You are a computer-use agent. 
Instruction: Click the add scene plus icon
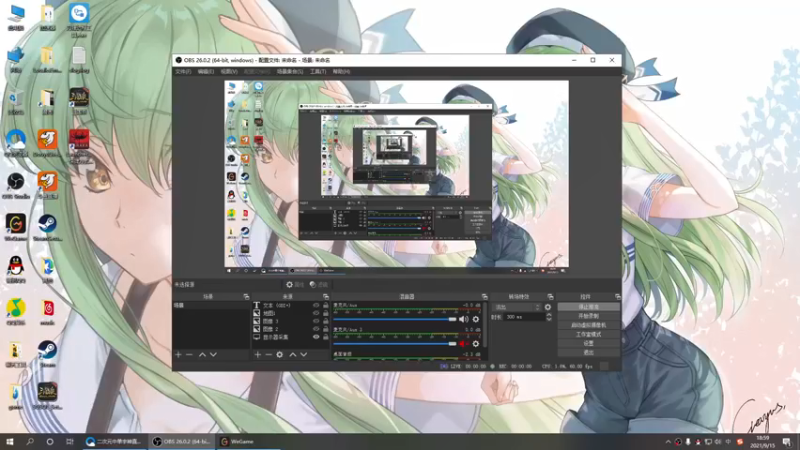tap(178, 355)
